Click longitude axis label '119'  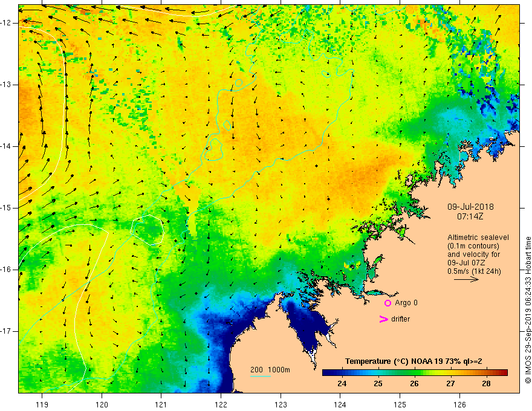[42, 404]
